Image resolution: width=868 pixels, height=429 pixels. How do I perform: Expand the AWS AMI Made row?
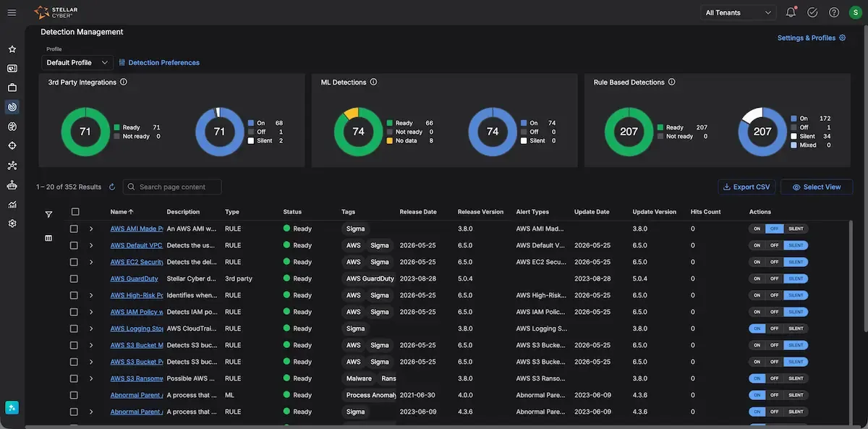coord(91,229)
